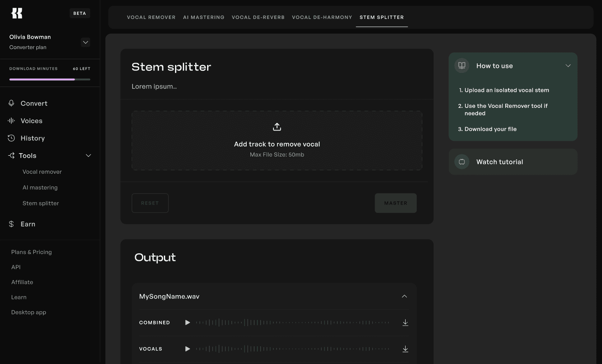Open Plans & Pricing link
This screenshot has width=602, height=364.
[31, 252]
